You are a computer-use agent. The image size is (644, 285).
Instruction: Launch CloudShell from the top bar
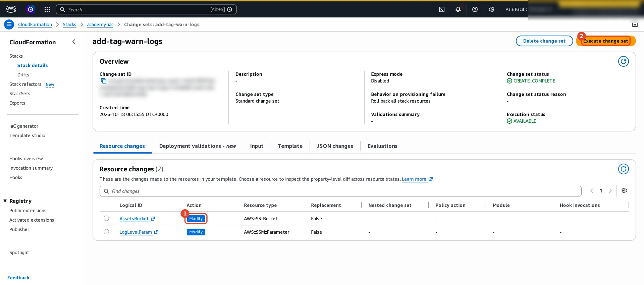pos(442,9)
